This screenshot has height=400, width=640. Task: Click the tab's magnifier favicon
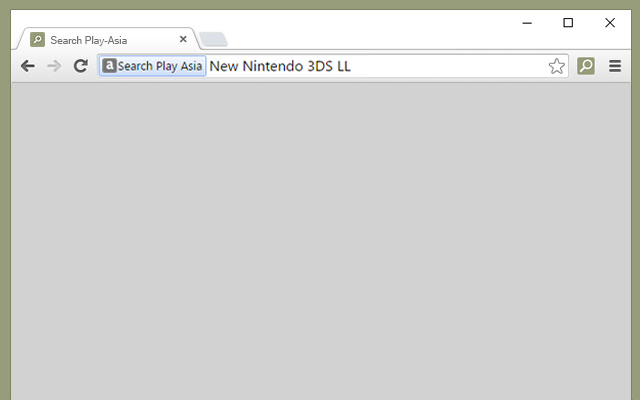click(38, 40)
